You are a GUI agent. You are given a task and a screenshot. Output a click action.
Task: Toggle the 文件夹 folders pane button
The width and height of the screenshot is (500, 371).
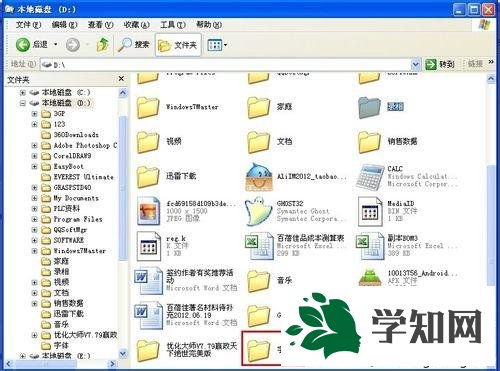(178, 45)
